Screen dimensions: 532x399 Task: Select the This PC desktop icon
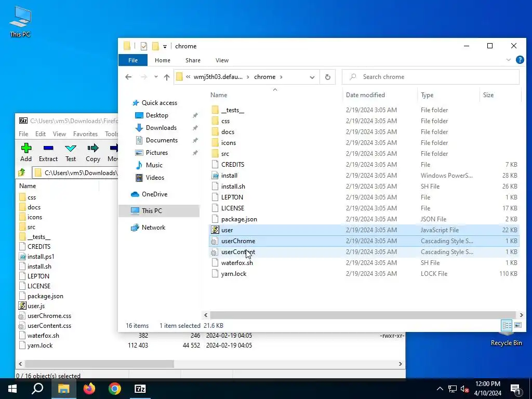20,21
